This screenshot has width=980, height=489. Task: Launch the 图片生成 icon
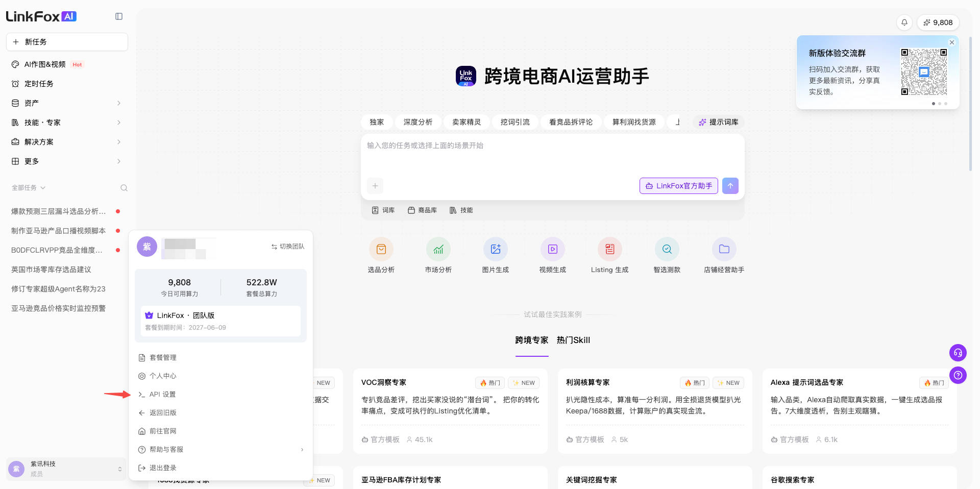click(496, 249)
